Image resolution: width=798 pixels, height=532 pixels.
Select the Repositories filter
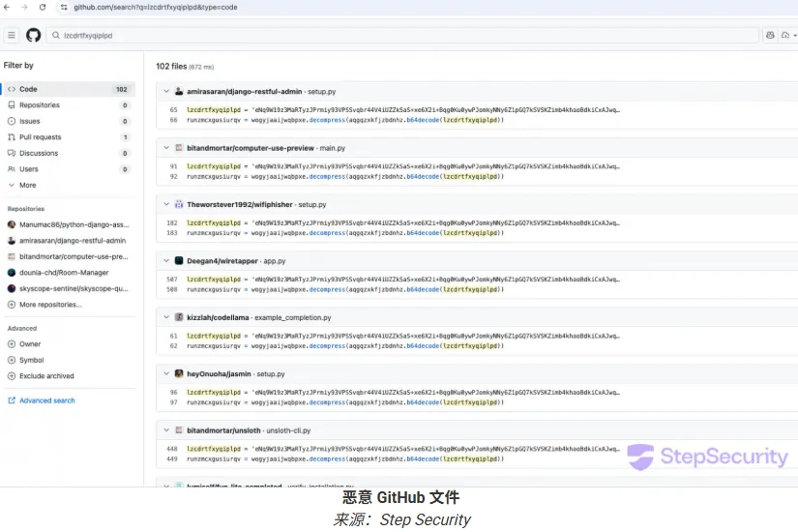tap(69, 104)
